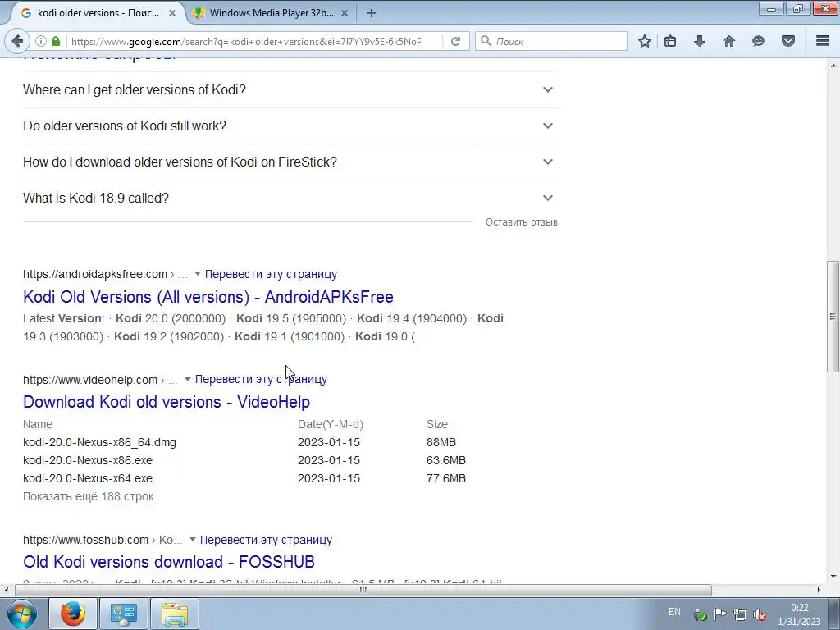Click the '77.6MB' size value
The image size is (840, 630).
point(446,478)
